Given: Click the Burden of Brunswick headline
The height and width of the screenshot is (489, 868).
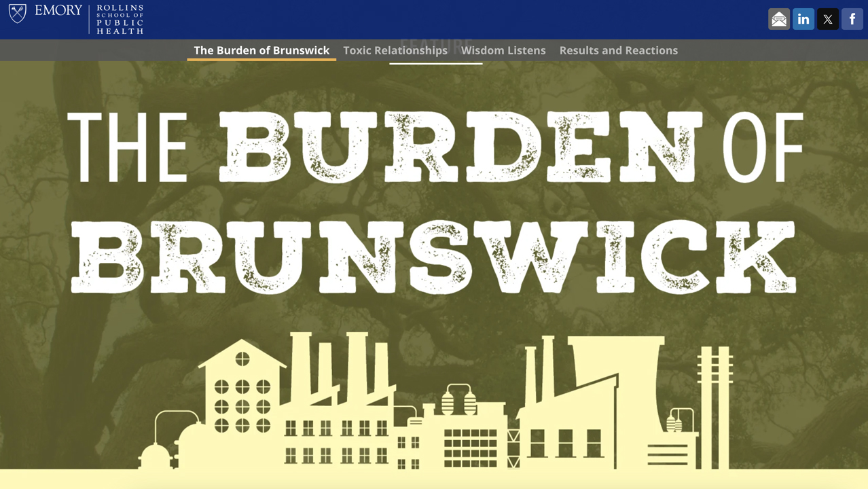Looking at the screenshot, I should point(435,202).
